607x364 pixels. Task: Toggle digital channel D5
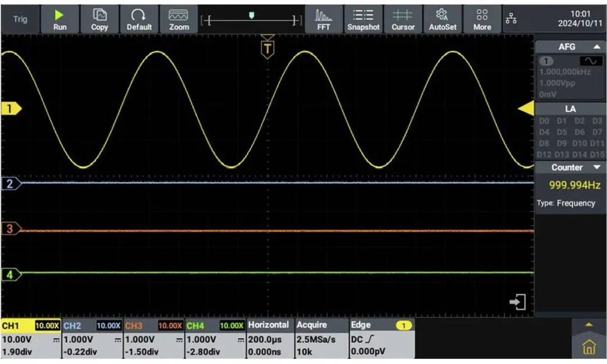click(561, 133)
